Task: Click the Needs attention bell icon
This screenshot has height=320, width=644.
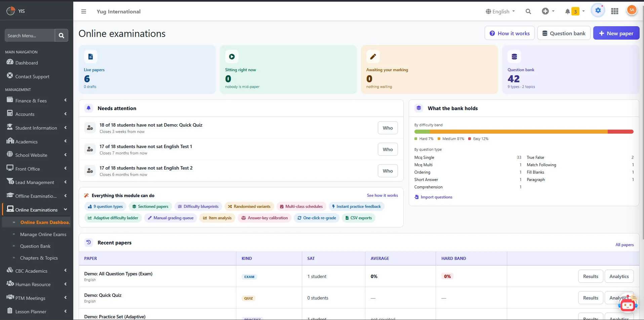Action: [x=89, y=108]
